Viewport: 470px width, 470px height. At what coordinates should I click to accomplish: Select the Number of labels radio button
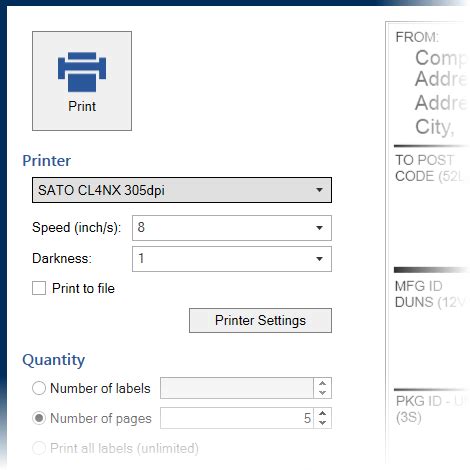(39, 388)
